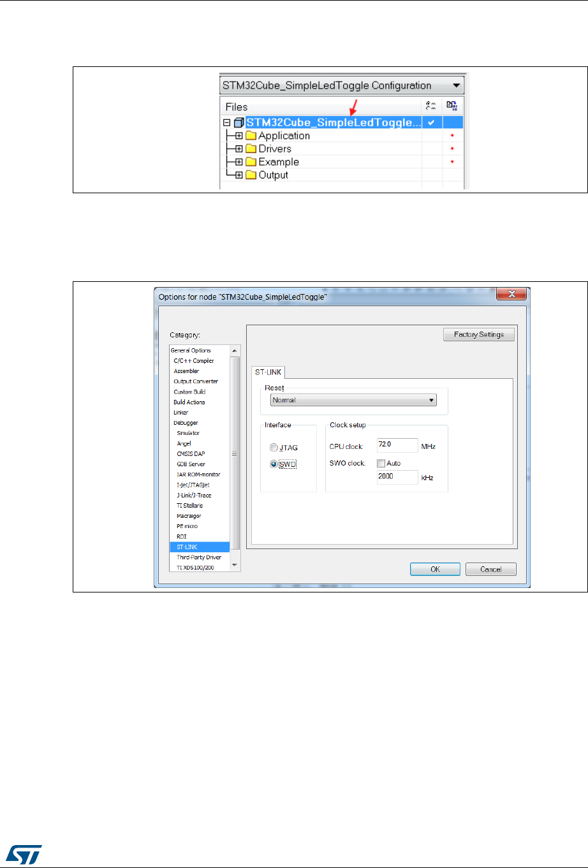Click the checkmark in the project row
The width and height of the screenshot is (588, 868).
[x=432, y=122]
